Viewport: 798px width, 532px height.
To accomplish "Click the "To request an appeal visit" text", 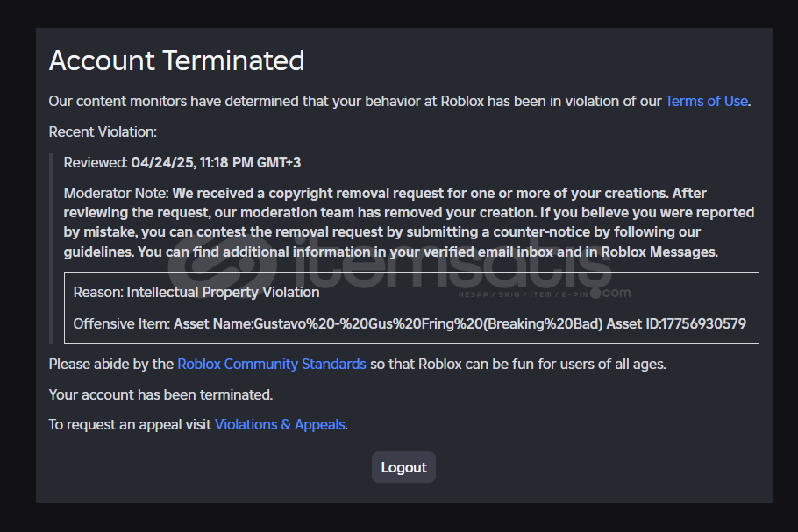I will click(x=130, y=424).
